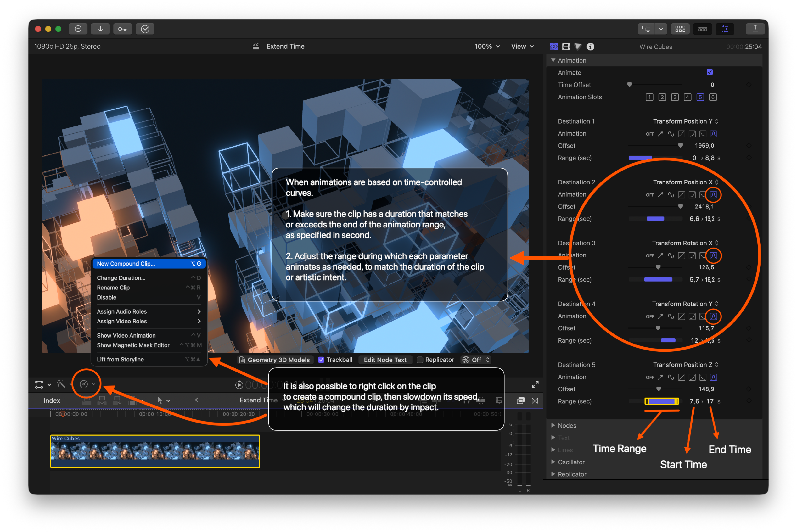Open the Off popup under the viewer
Screen dimensions: 797x532
click(x=476, y=360)
